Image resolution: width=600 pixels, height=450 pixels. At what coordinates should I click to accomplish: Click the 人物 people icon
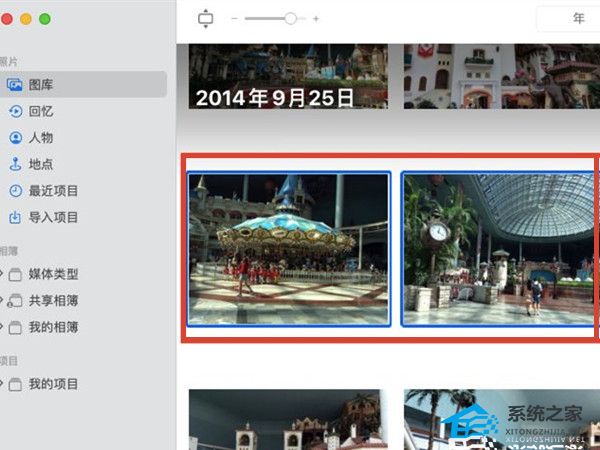pos(15,138)
